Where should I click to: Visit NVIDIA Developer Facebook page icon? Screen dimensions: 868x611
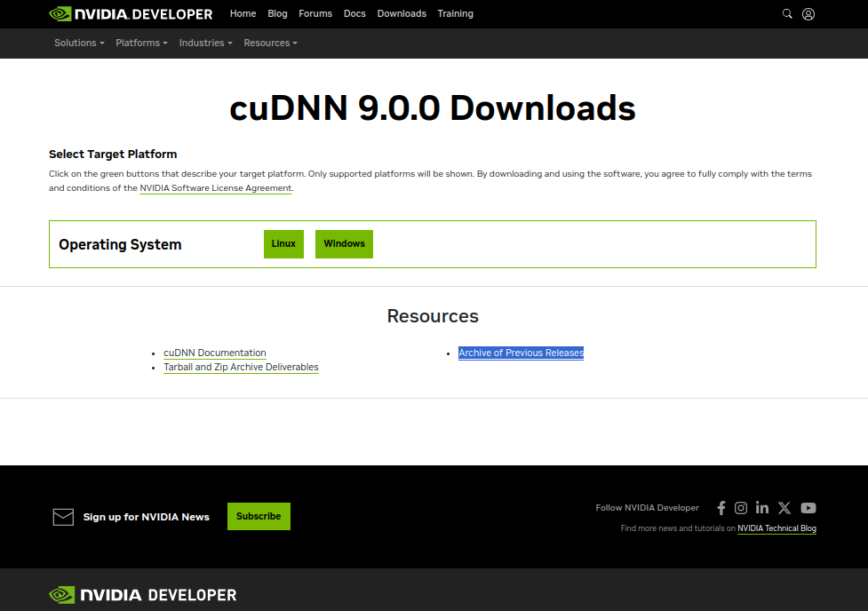coord(721,508)
